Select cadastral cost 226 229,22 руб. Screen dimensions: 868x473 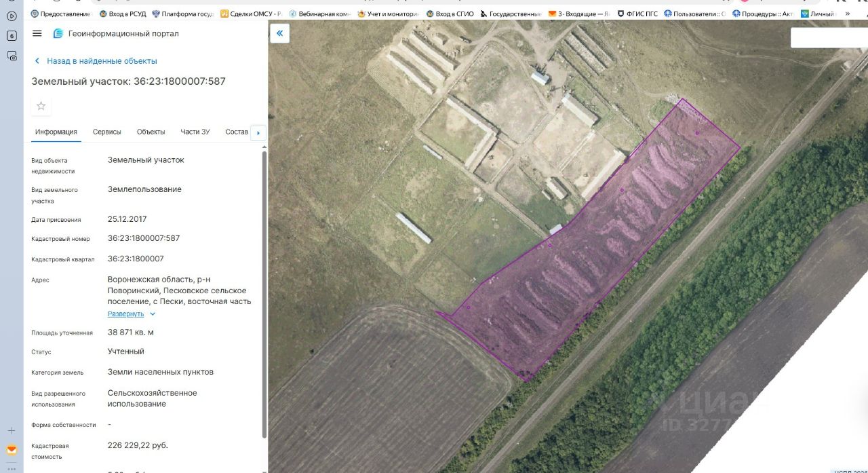click(138, 445)
